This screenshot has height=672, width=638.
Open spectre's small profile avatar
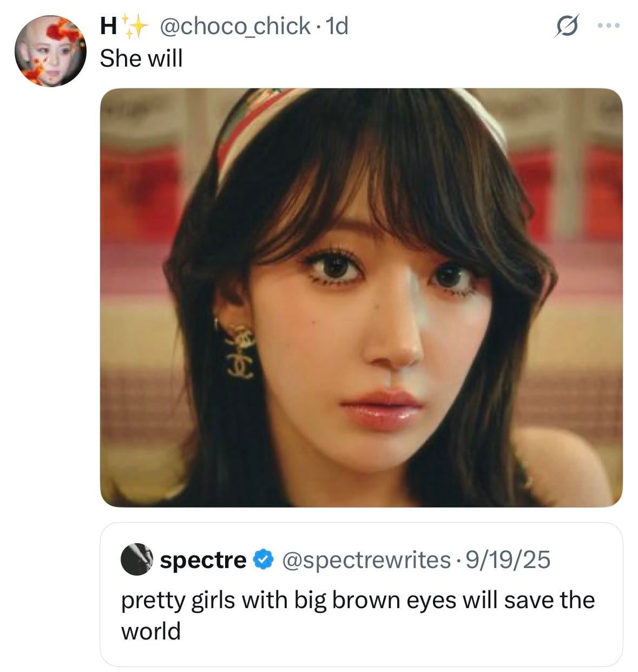coord(135,559)
